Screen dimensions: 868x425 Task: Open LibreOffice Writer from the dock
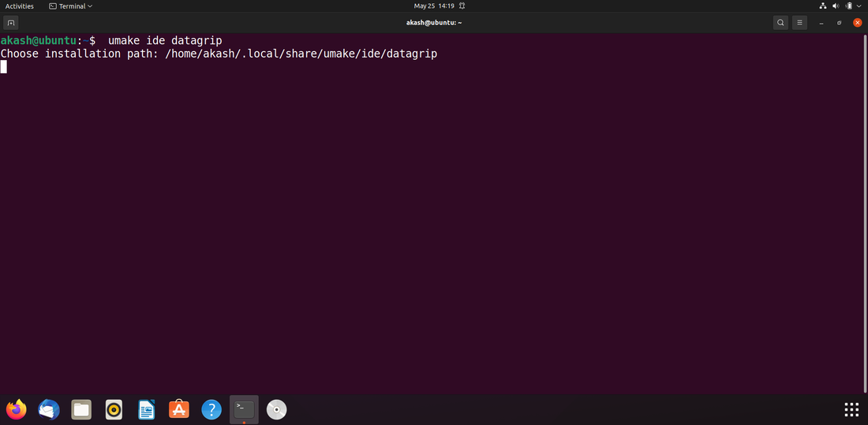point(147,409)
